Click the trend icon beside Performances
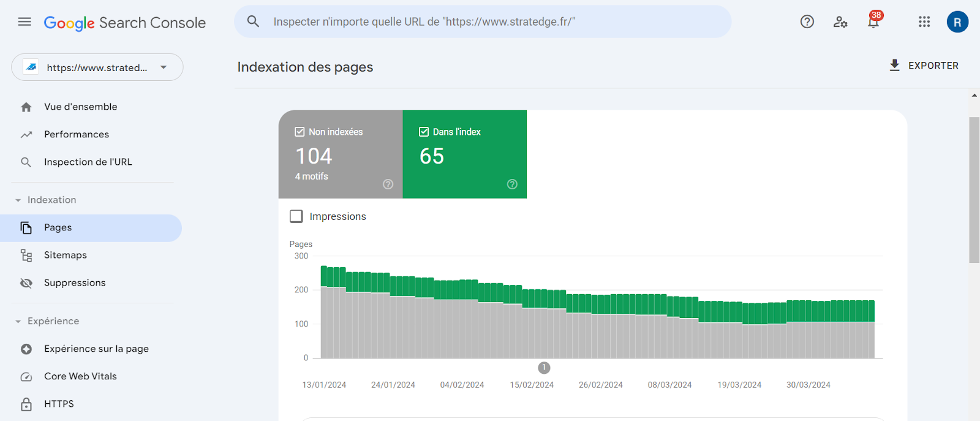Image resolution: width=980 pixels, height=421 pixels. pos(26,135)
